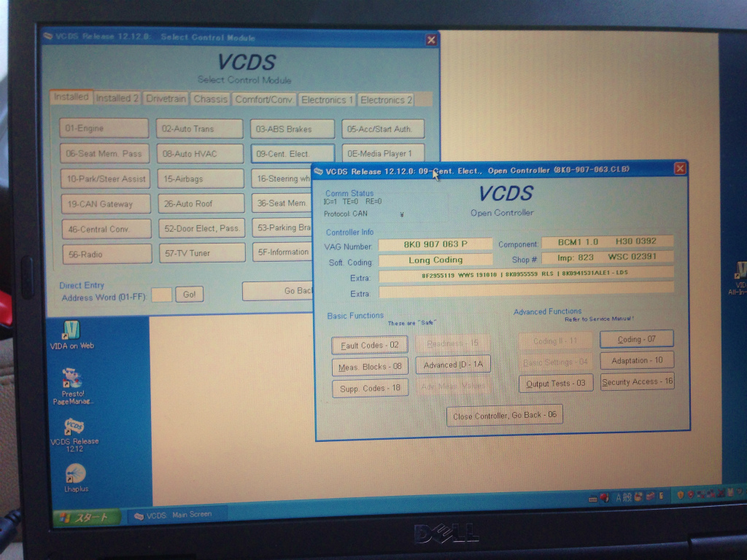747x560 pixels.
Task: Open the Drivetrain tab
Action: pyautogui.click(x=166, y=98)
